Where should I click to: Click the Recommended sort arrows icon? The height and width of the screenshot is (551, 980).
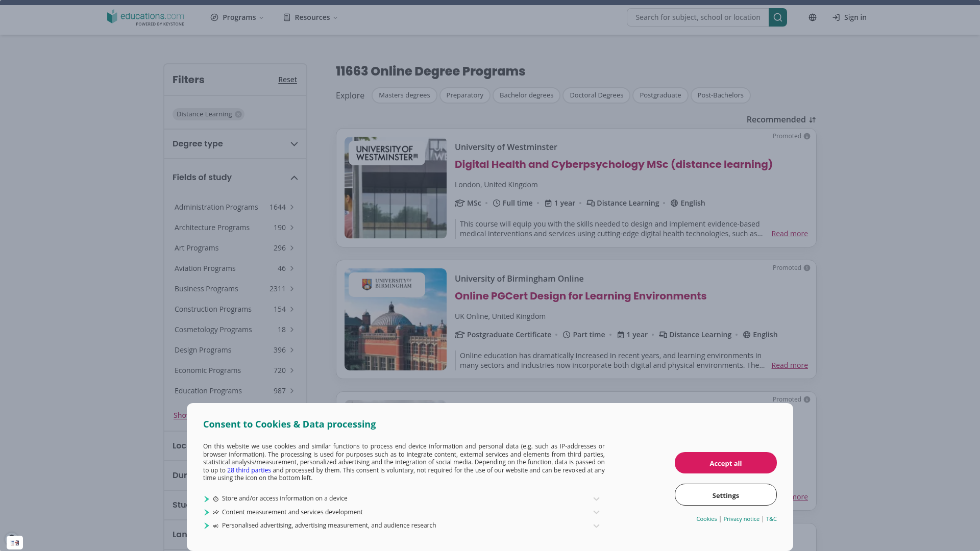tap(813, 120)
